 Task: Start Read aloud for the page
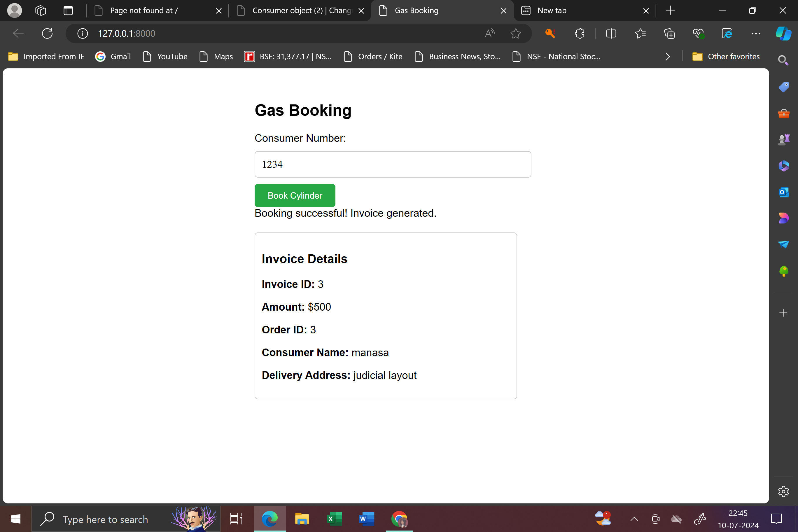point(490,33)
